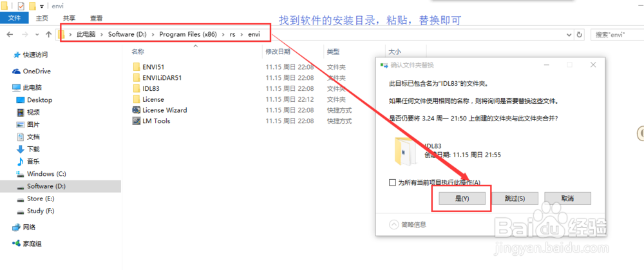Click the properties checkmark icon in title bar
The image size is (644, 270).
tap(21, 6)
